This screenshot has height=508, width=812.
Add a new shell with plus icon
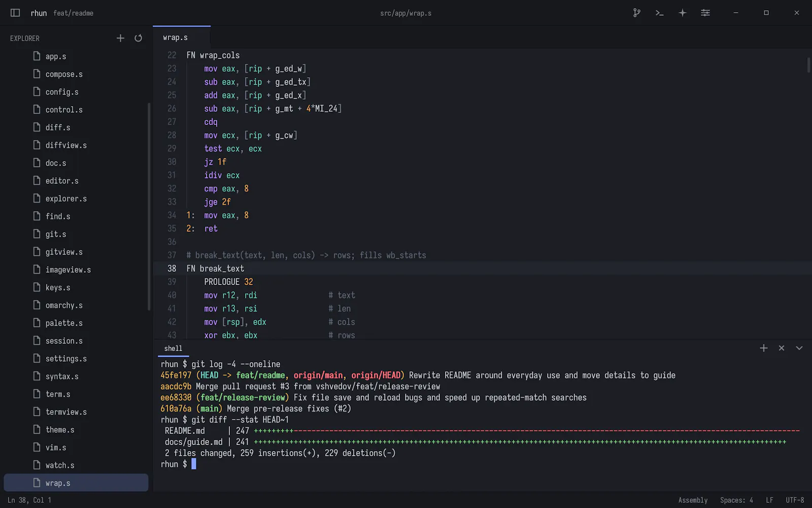(x=763, y=348)
